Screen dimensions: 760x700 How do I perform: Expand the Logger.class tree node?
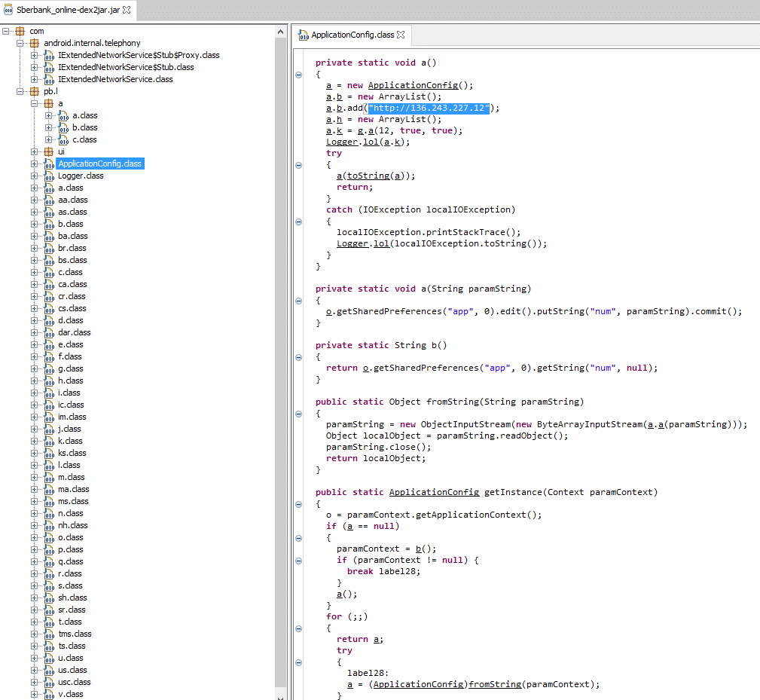click(34, 176)
